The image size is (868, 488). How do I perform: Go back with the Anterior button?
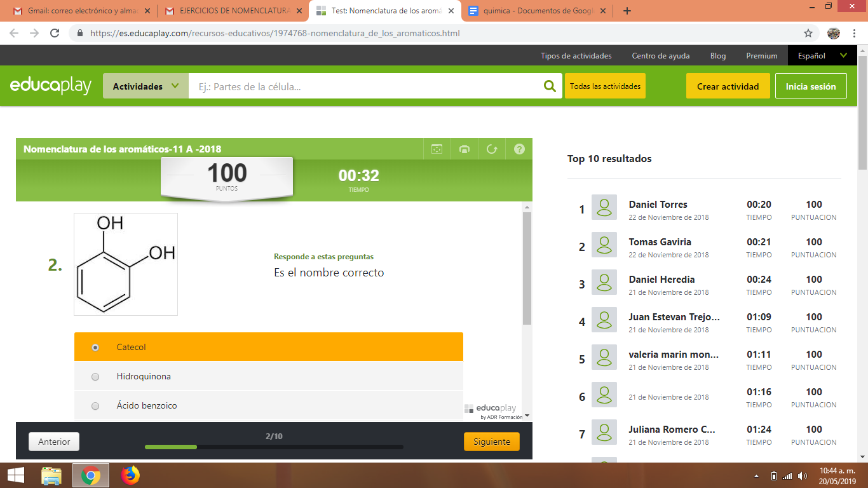[54, 442]
